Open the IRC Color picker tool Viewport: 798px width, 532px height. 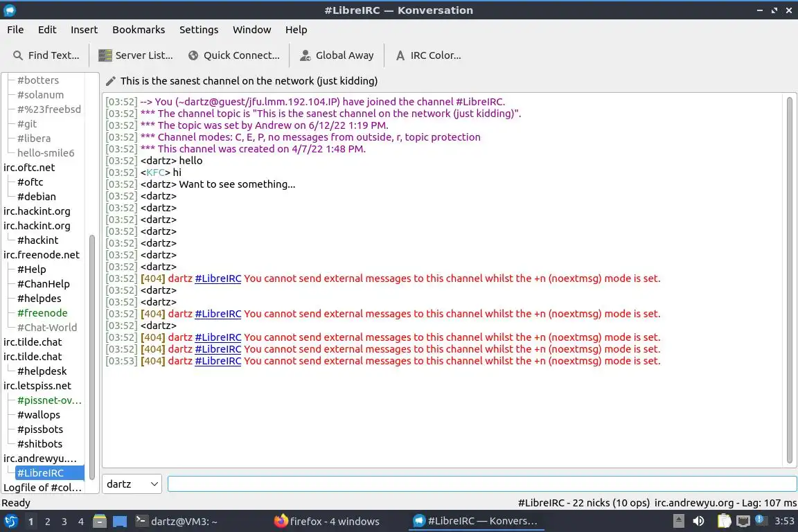[x=428, y=55]
